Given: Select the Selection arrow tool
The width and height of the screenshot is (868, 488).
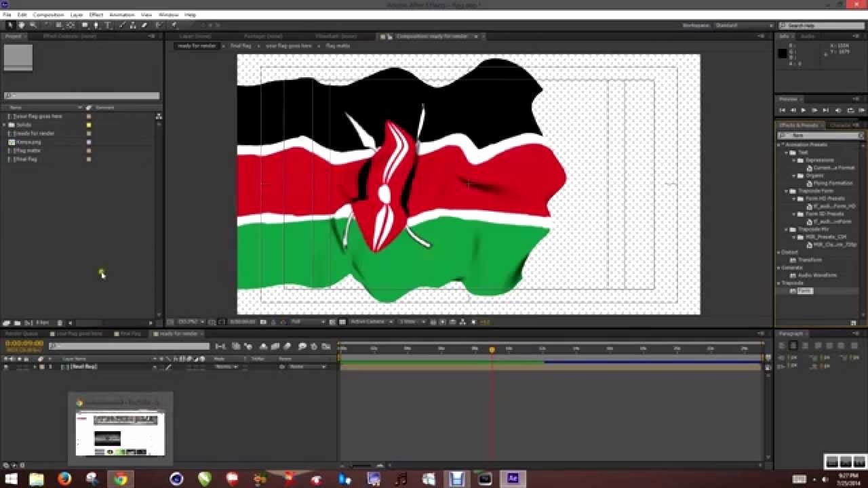Looking at the screenshot, I should (9, 25).
